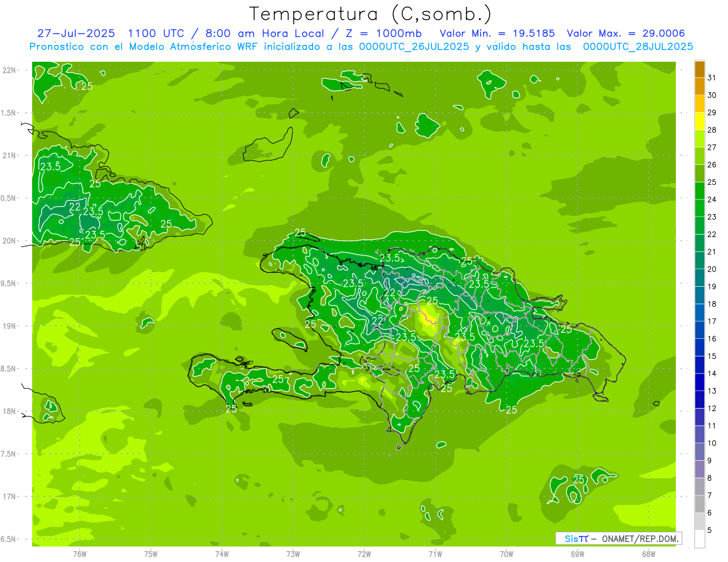Click the "18N" latitude axis label
728x562 pixels.
10,411
